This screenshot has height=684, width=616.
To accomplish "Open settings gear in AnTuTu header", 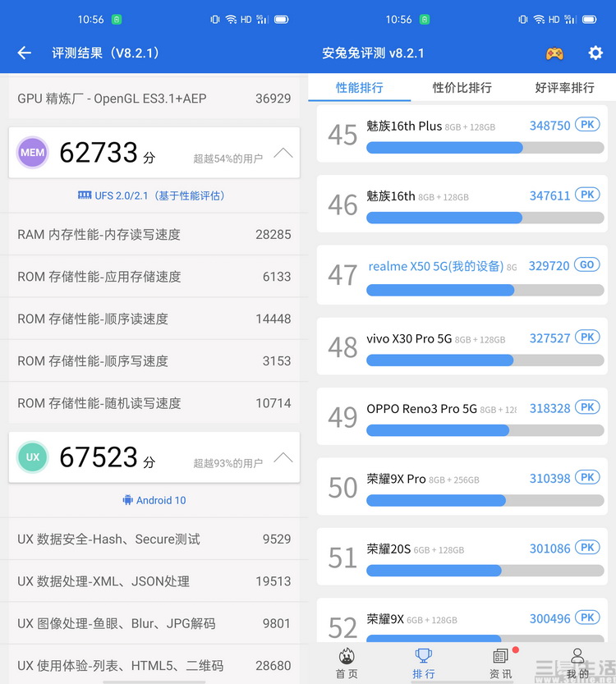I will click(x=595, y=53).
